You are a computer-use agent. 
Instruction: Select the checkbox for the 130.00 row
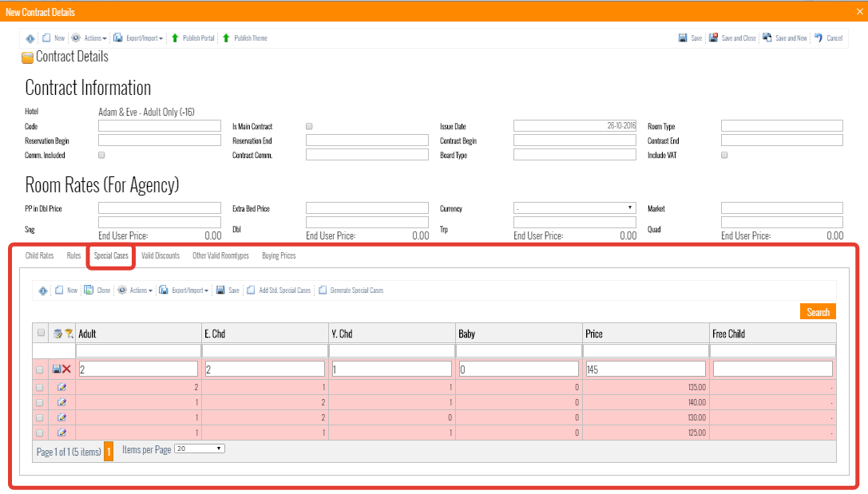(40, 417)
